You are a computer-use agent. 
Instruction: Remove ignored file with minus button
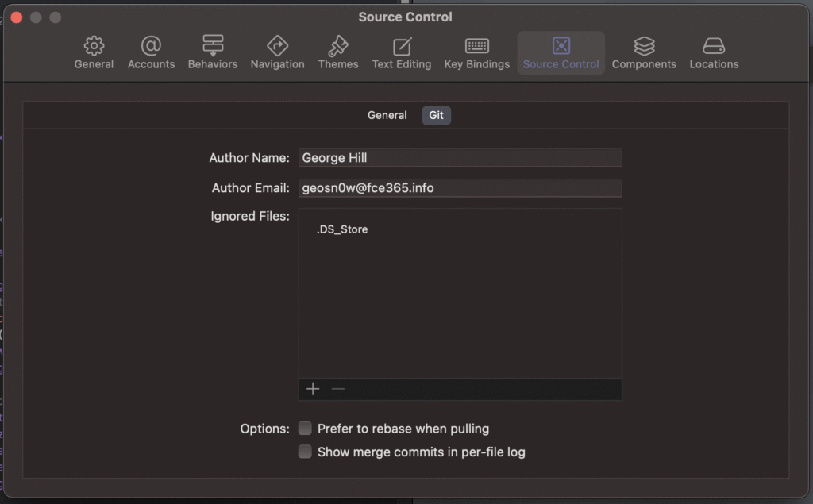tap(338, 389)
